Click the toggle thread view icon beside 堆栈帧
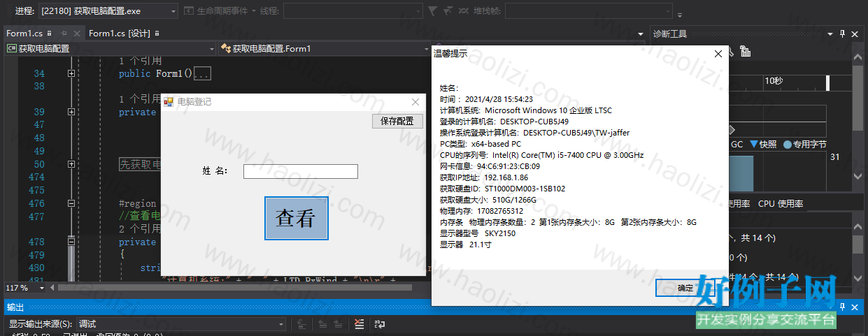The width and height of the screenshot is (868, 336). click(463, 10)
